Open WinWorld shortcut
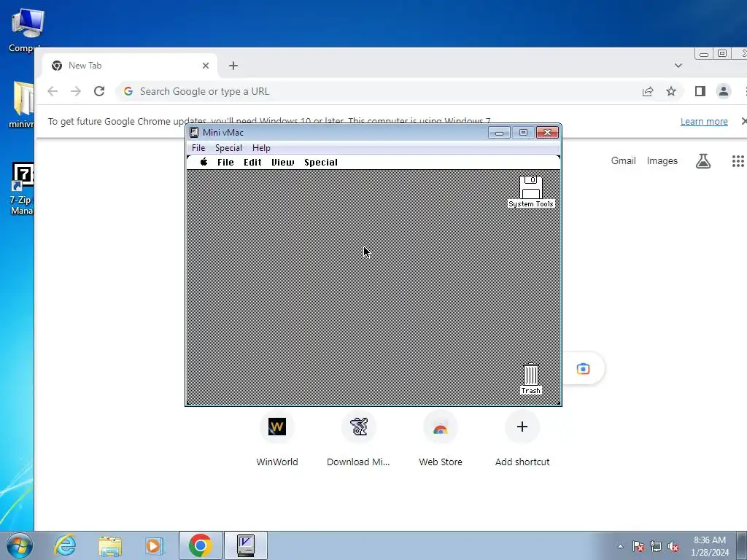This screenshot has width=747, height=560. 276,440
